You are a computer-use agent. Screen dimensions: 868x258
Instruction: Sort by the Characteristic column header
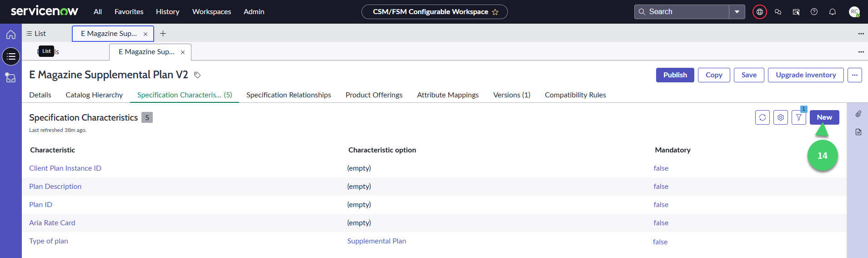click(53, 150)
